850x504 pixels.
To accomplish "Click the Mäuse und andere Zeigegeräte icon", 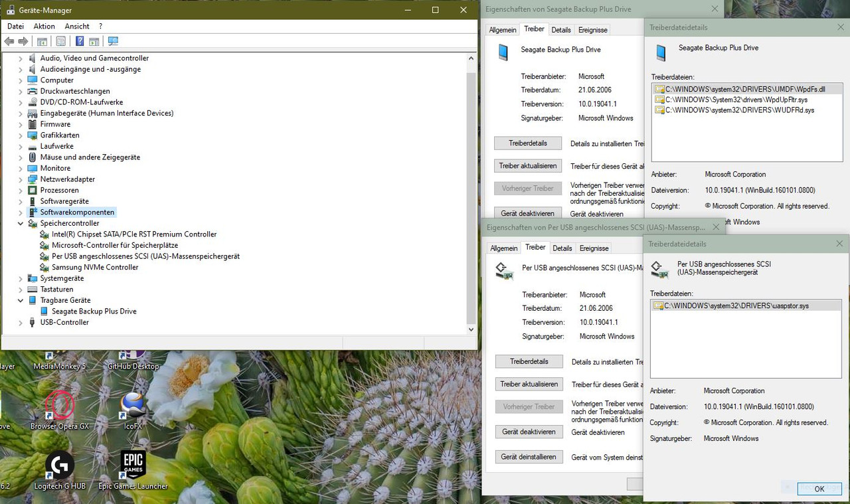I will pyautogui.click(x=32, y=157).
